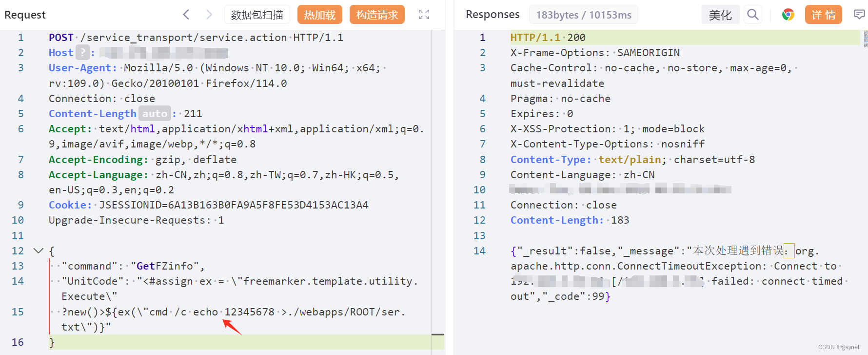Click the 构造请求 button
The image size is (868, 355).
(377, 15)
